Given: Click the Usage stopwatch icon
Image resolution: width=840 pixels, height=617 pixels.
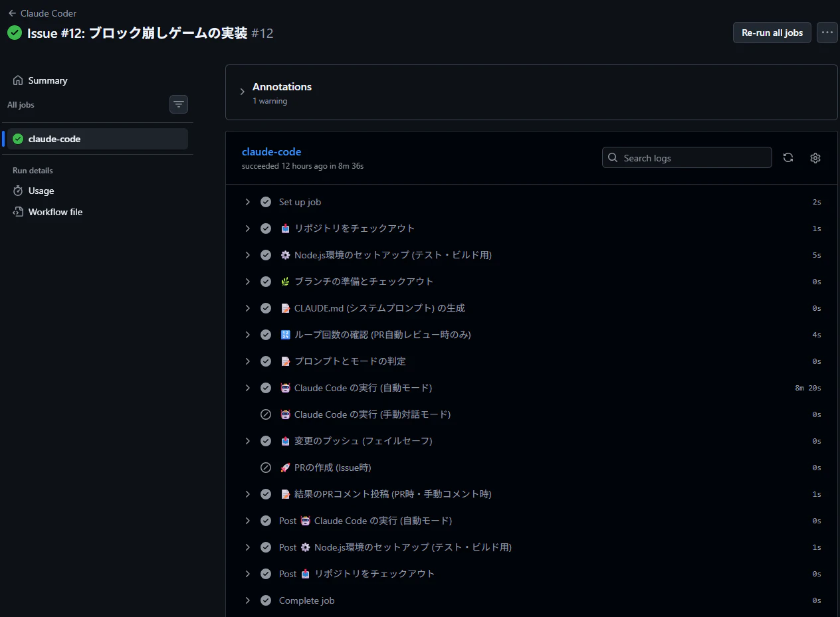Looking at the screenshot, I should pyautogui.click(x=18, y=191).
